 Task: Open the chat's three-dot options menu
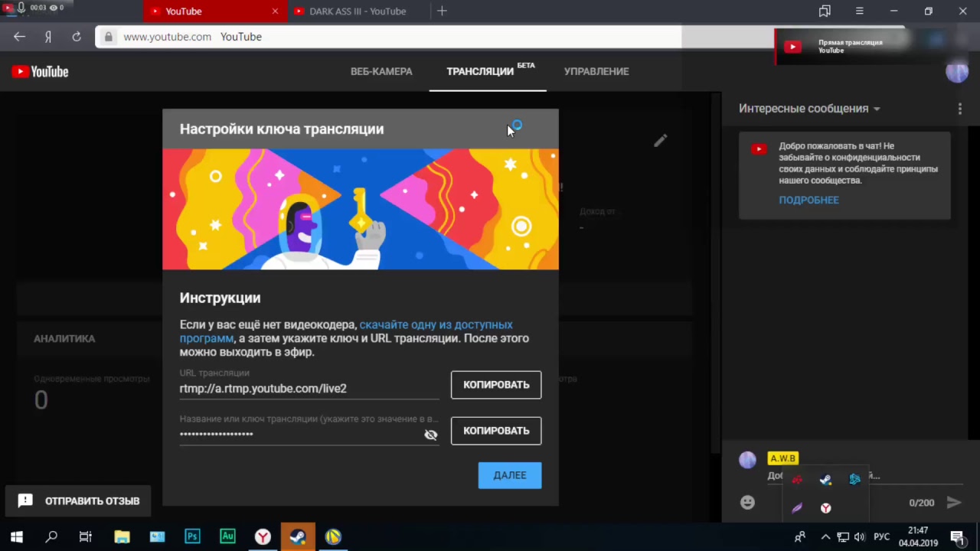pyautogui.click(x=959, y=109)
